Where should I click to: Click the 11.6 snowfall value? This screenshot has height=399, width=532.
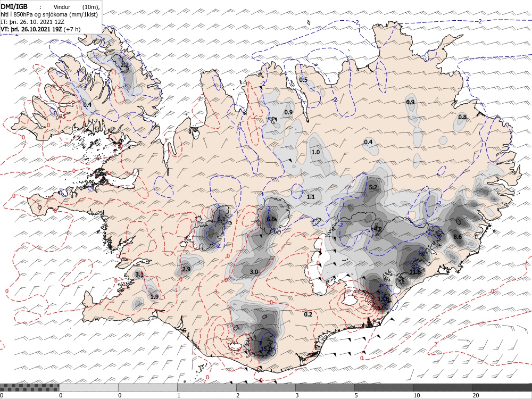415,272
